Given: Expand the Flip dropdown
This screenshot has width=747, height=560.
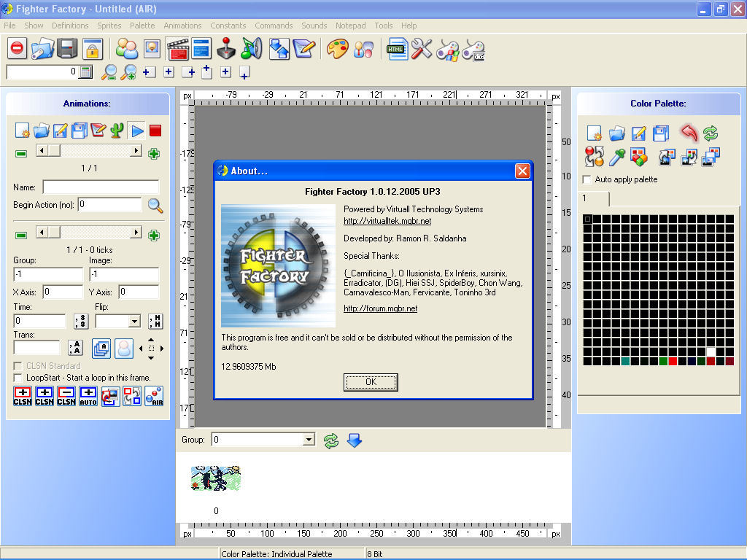Looking at the screenshot, I should click(135, 322).
